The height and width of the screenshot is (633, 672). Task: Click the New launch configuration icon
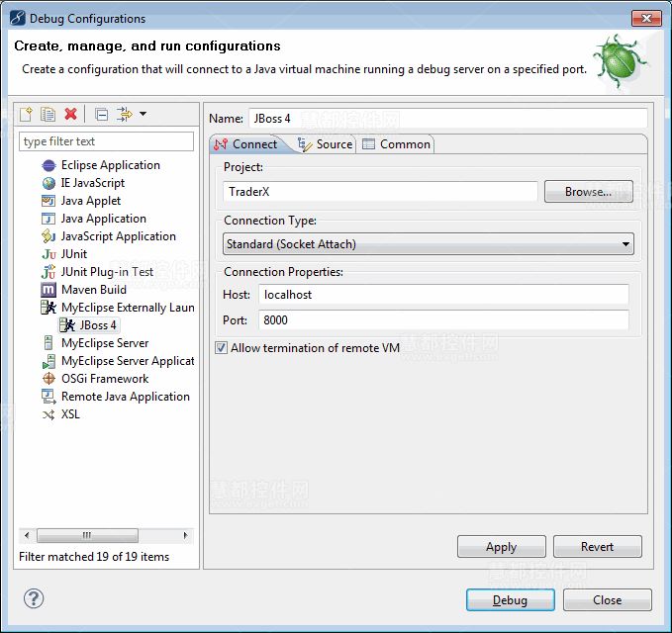(x=26, y=114)
